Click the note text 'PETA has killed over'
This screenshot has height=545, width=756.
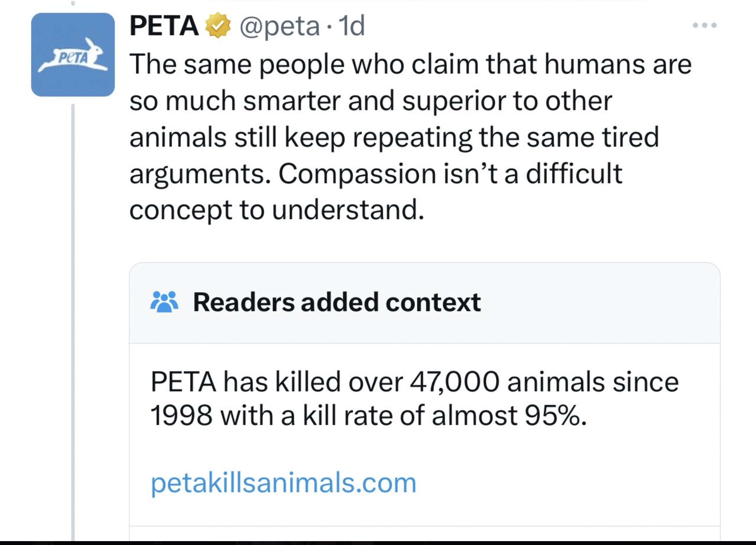[x=277, y=382]
